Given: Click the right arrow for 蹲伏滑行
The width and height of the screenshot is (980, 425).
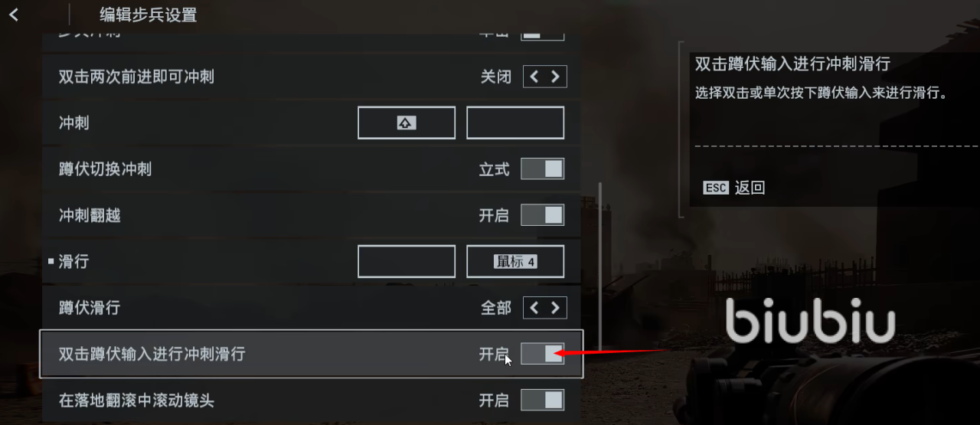Looking at the screenshot, I should coord(556,308).
